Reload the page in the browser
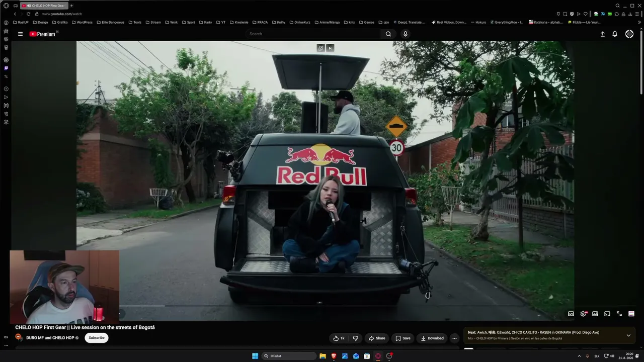Image resolution: width=644 pixels, height=362 pixels. pos(28,14)
